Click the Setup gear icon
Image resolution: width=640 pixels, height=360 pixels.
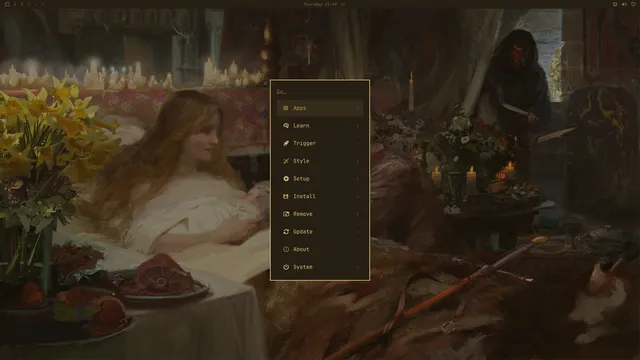(286, 179)
